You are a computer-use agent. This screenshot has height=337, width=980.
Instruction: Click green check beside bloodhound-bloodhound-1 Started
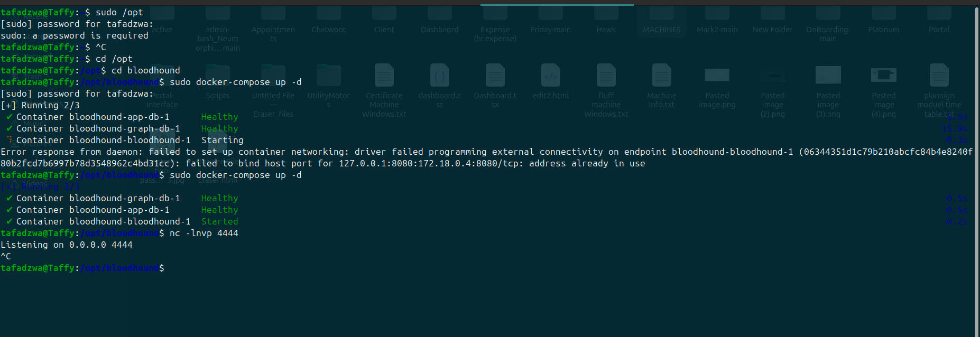[x=9, y=221]
